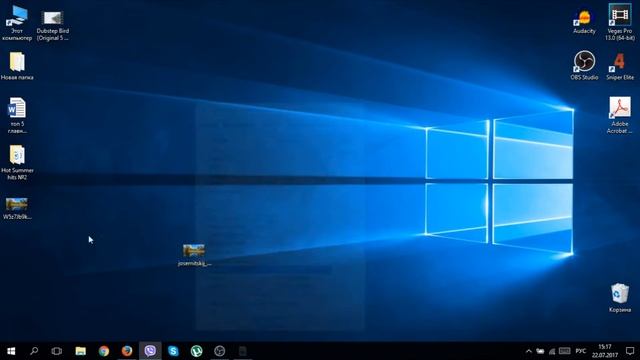The image size is (640, 360).
Task: Open File Explorer from the taskbar
Action: click(x=80, y=351)
